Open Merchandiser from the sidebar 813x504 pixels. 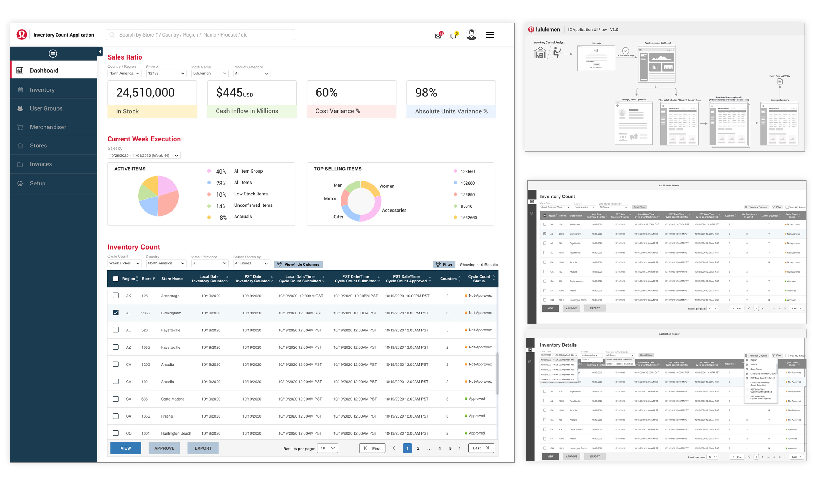(x=48, y=127)
